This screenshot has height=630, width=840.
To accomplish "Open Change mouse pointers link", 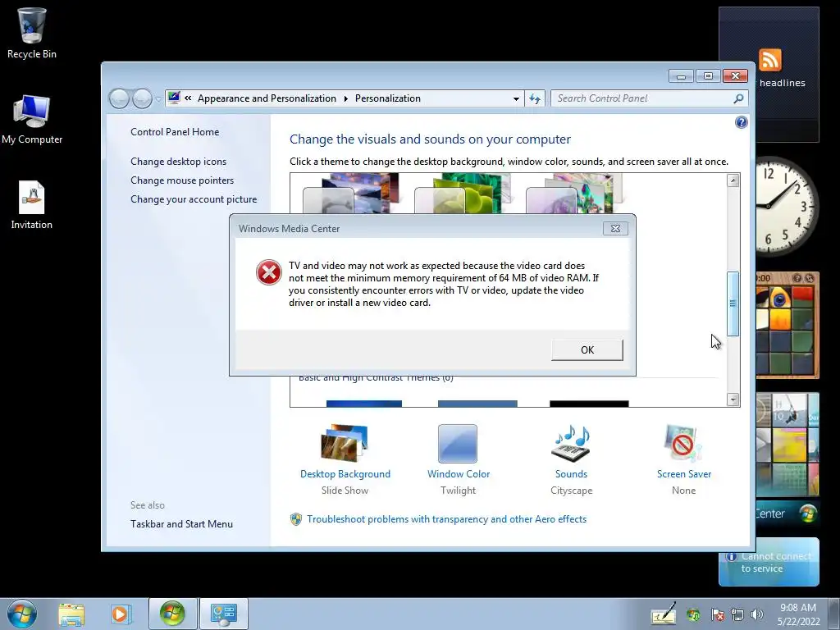I will coord(182,180).
